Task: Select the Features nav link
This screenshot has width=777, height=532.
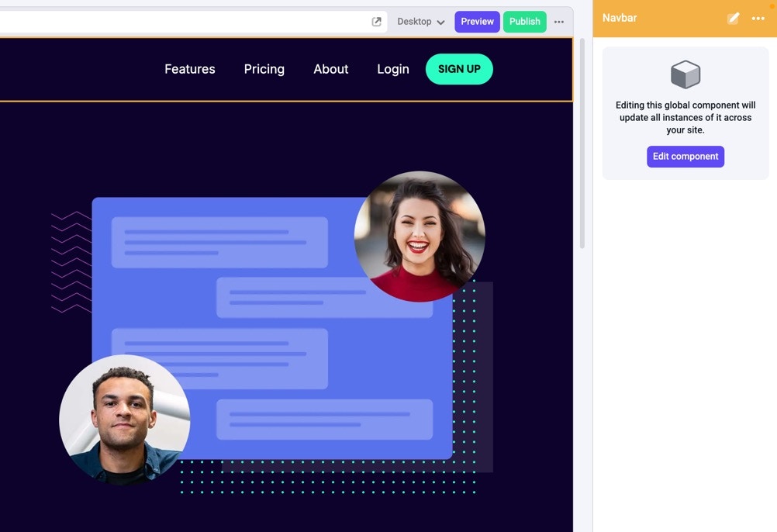Action: (190, 69)
